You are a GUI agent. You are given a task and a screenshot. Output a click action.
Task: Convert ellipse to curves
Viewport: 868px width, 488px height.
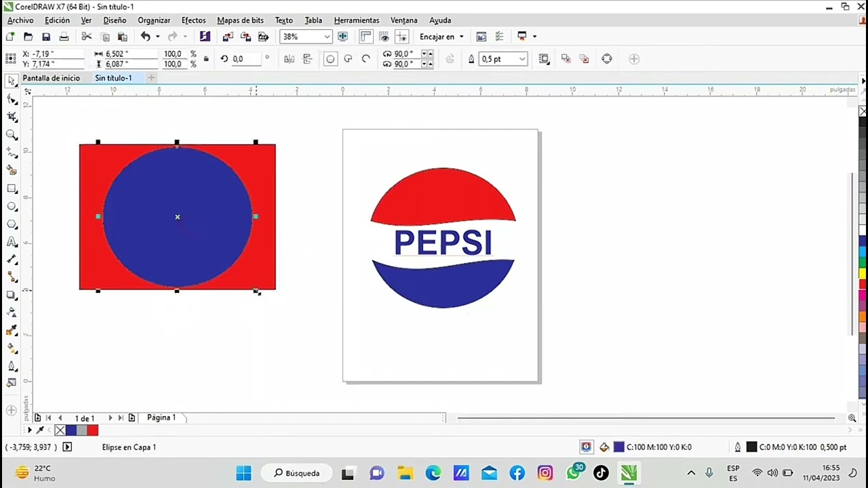607,59
